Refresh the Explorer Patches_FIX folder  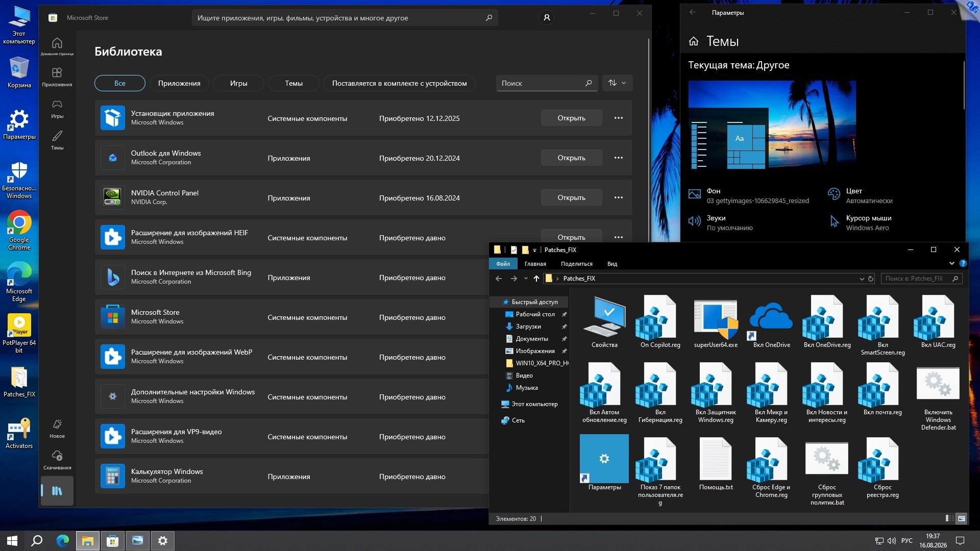pyautogui.click(x=871, y=279)
